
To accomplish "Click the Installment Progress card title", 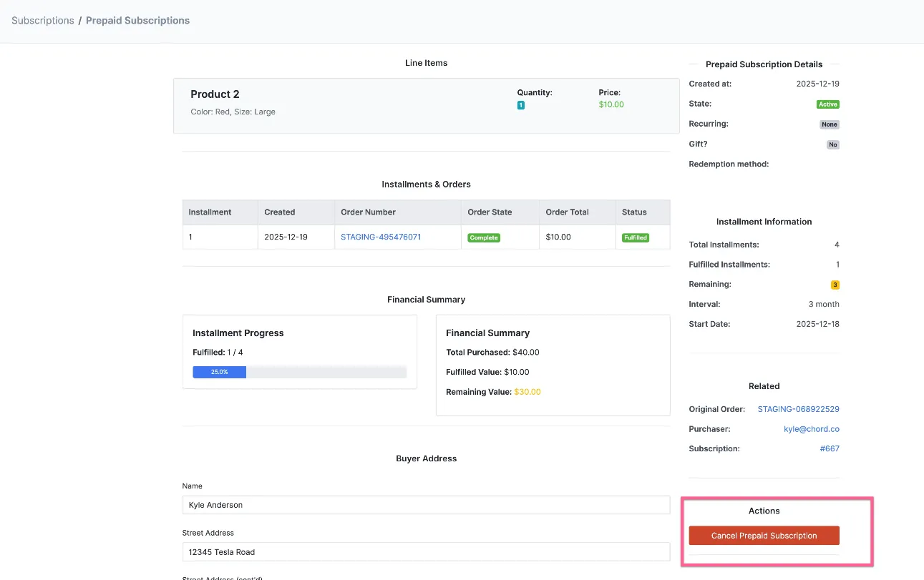I will coord(238,333).
